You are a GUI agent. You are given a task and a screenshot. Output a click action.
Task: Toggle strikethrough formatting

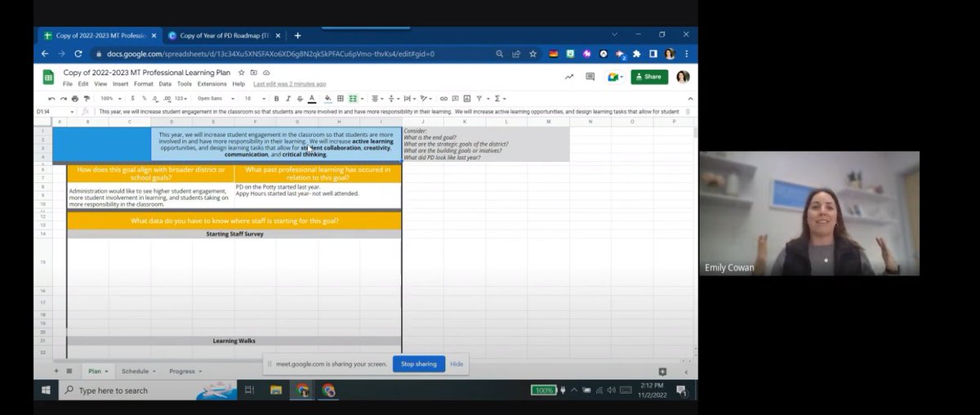click(x=300, y=98)
